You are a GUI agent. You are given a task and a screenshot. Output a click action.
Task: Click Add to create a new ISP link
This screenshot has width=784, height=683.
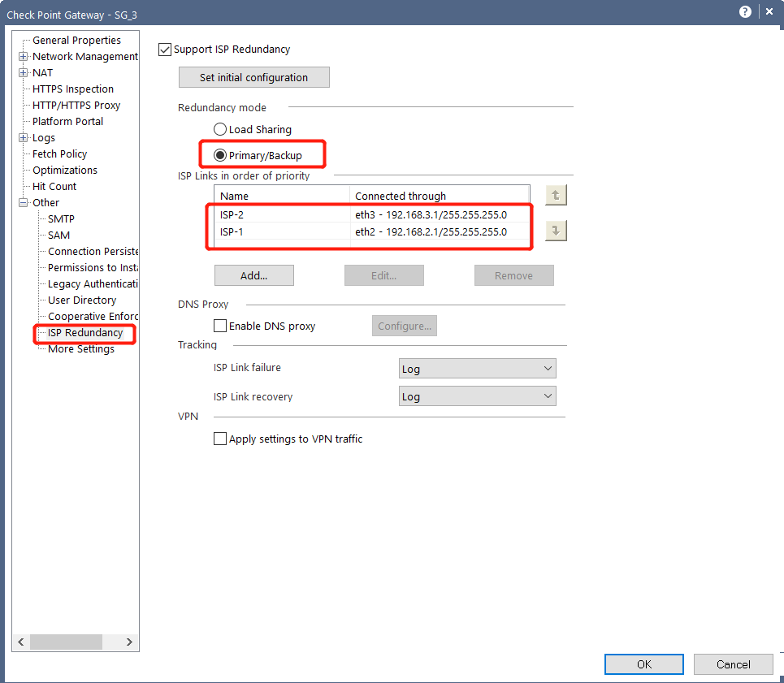pos(253,274)
